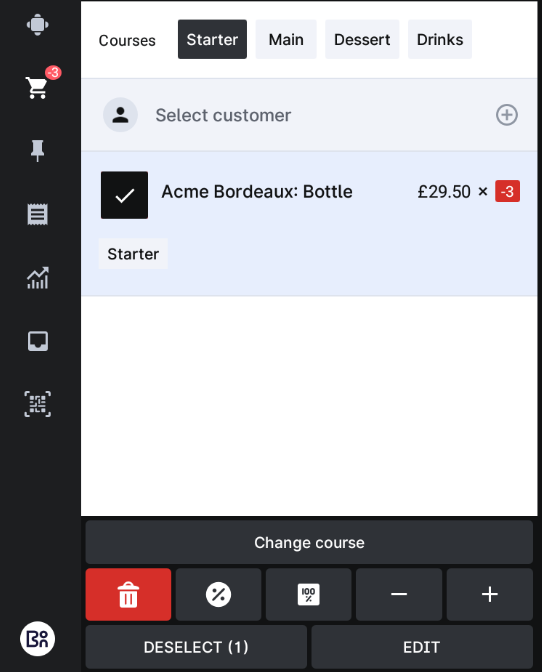The image size is (542, 672).
Task: Switch to the Main course tab
Action: tap(286, 39)
